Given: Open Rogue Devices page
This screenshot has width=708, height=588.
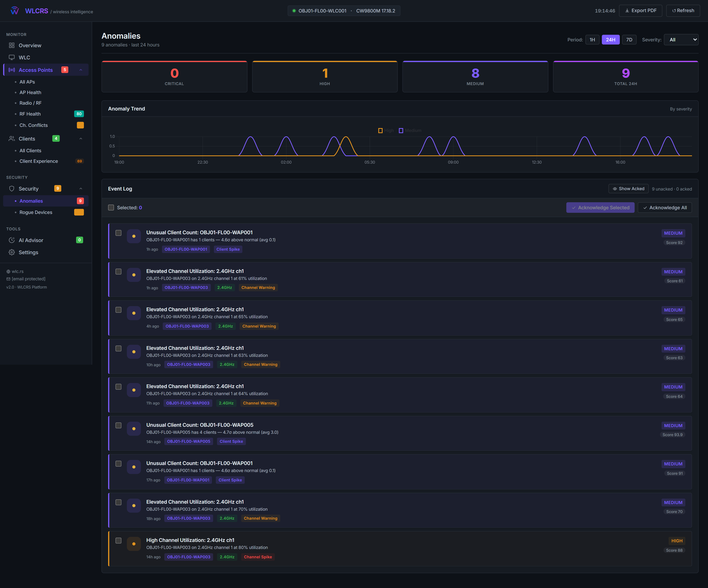Looking at the screenshot, I should (36, 212).
